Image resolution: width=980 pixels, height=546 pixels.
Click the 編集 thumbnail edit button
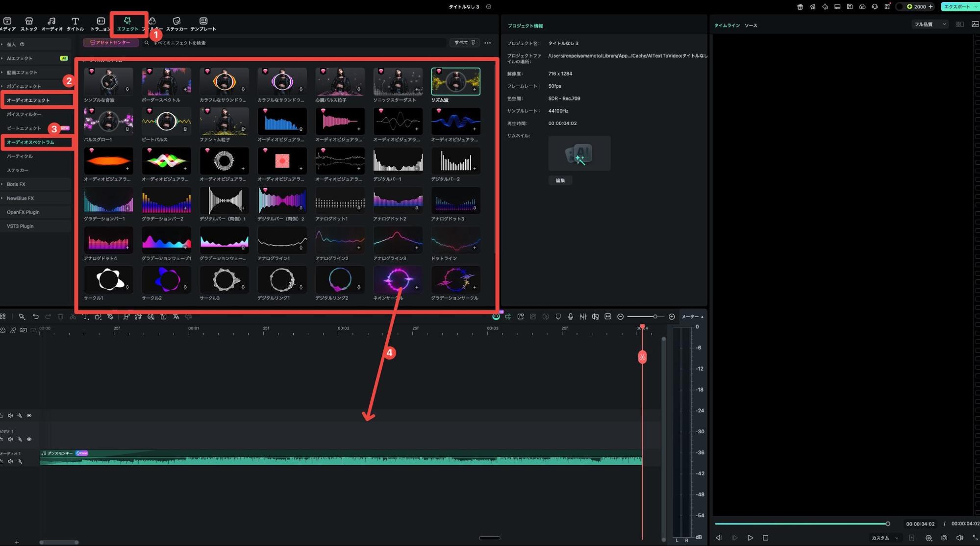pyautogui.click(x=560, y=180)
